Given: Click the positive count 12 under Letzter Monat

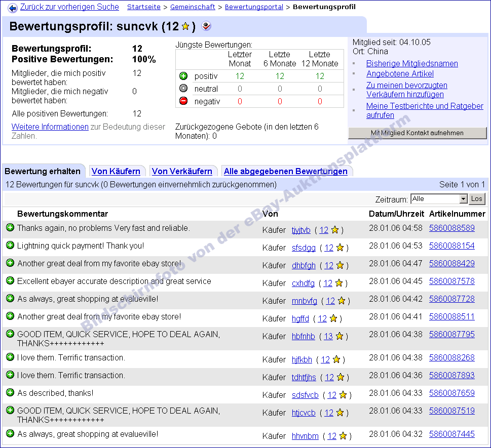Looking at the screenshot, I should [240, 76].
